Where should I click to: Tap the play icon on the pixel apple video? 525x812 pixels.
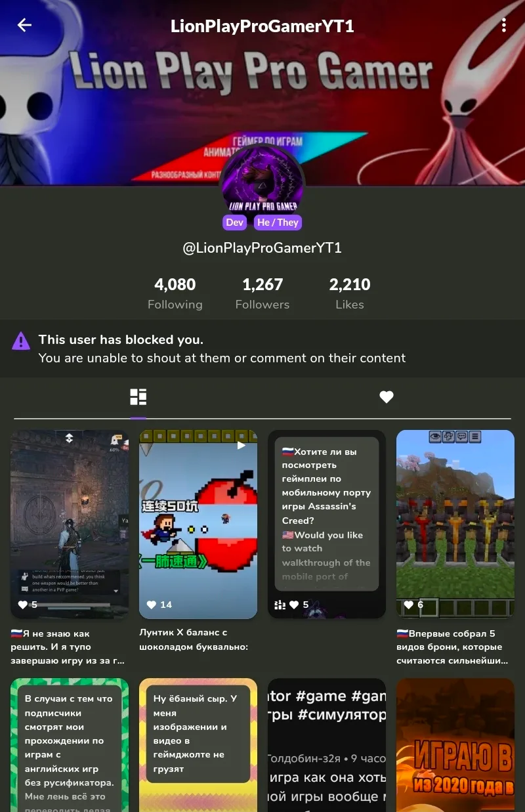[x=241, y=445]
